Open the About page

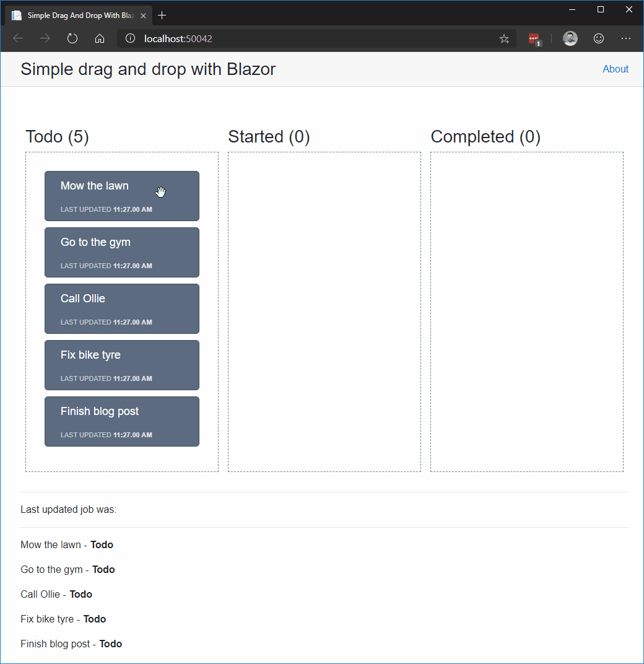(x=616, y=69)
